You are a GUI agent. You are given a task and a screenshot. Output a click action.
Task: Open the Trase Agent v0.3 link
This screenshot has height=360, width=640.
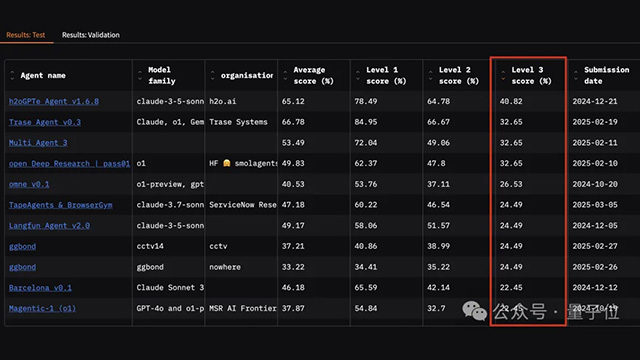pyautogui.click(x=45, y=122)
